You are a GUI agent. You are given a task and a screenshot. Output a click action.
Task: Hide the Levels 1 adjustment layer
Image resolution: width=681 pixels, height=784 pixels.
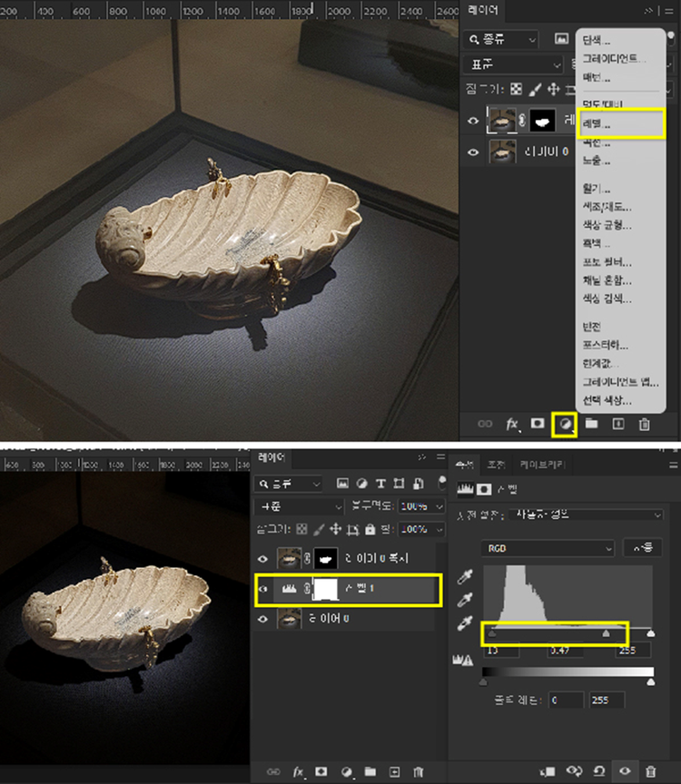click(264, 590)
